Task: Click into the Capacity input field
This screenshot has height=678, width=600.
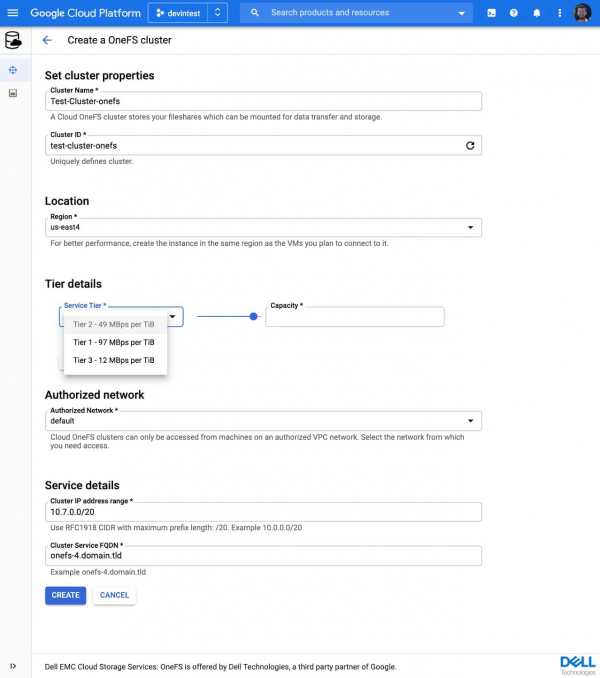Action: point(355,317)
